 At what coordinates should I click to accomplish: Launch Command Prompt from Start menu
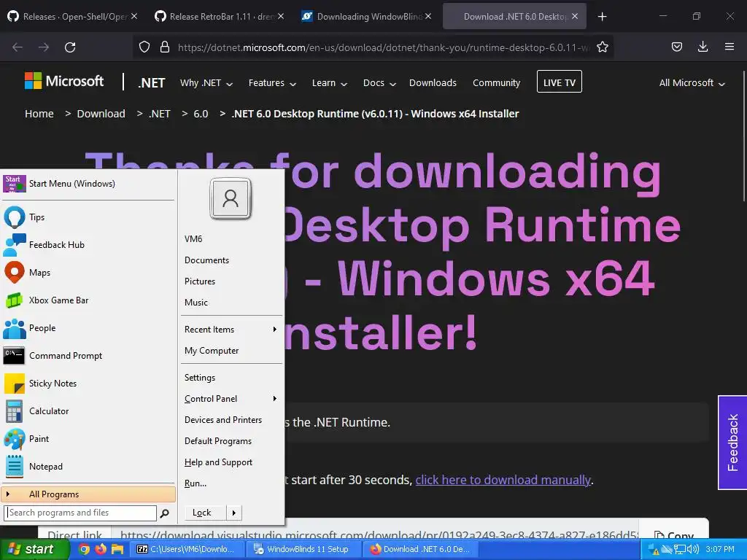[x=88, y=356]
